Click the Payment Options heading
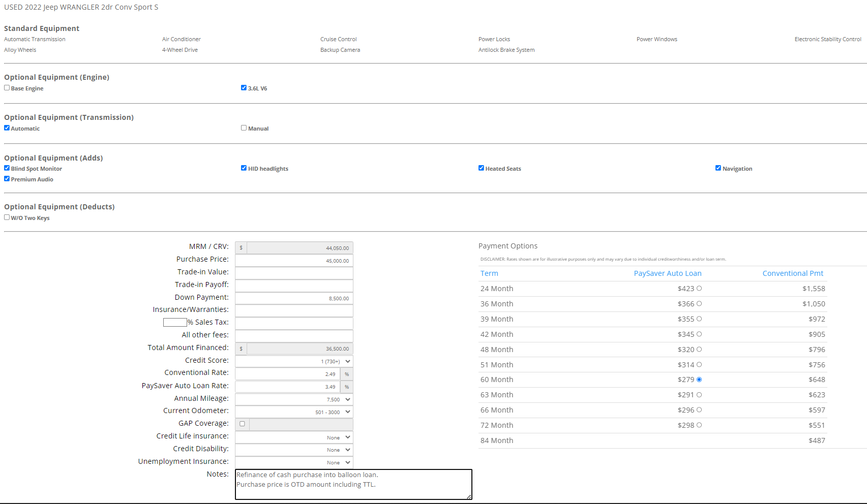 (508, 246)
